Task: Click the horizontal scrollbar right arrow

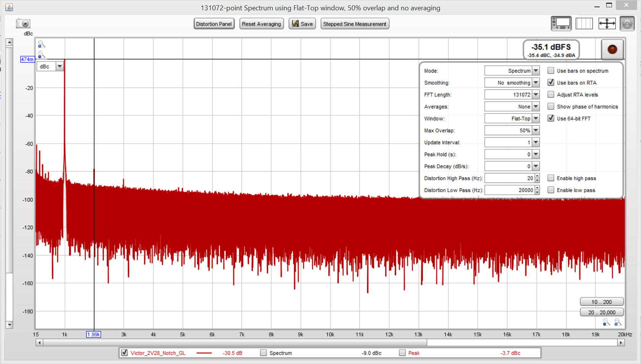Action: 621,343
